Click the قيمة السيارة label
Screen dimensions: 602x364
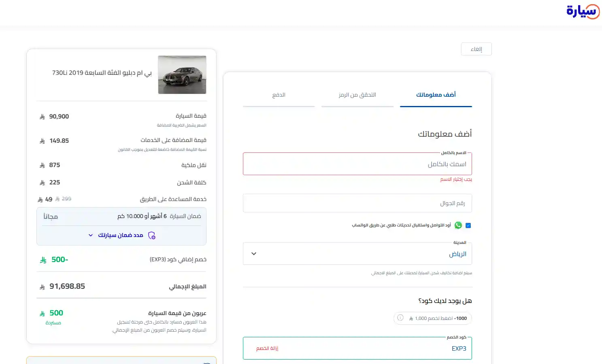[191, 116]
